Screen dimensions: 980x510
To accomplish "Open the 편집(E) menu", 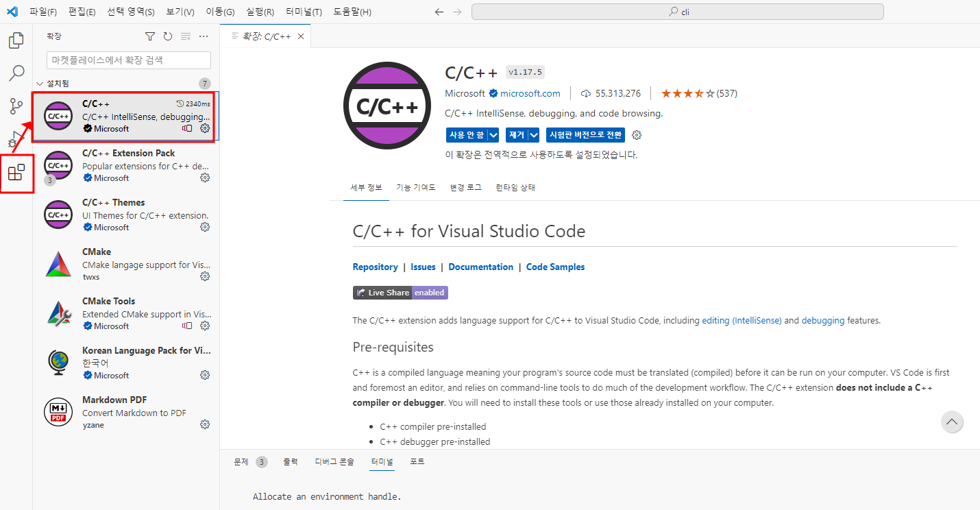I will (x=82, y=12).
